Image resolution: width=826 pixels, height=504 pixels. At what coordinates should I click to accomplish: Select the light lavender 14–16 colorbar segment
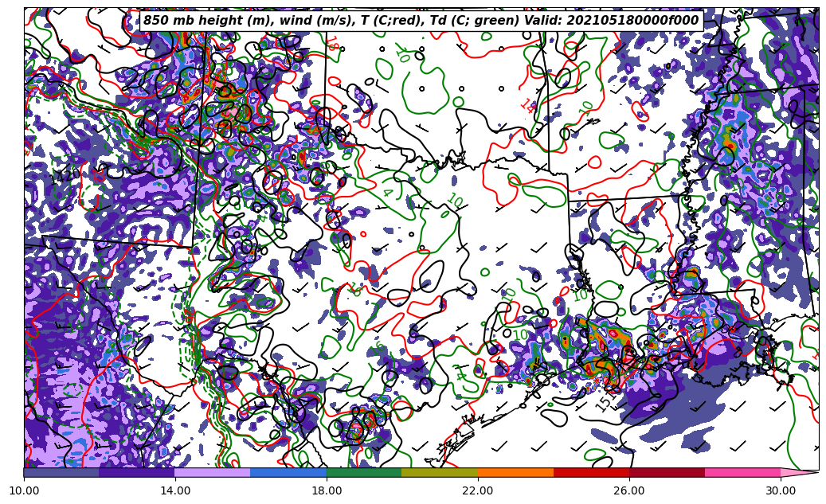point(213,472)
